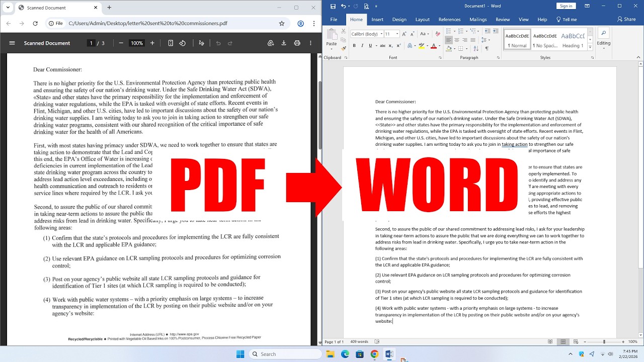Click the PDF page number field
The image size is (644, 362).
tap(91, 43)
